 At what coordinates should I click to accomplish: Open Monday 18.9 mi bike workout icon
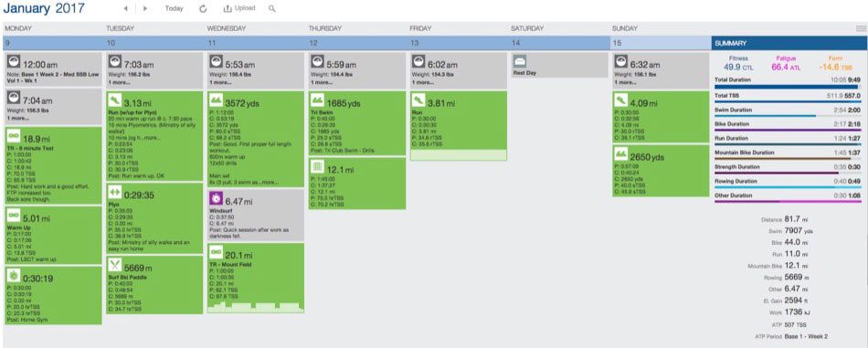click(x=14, y=135)
